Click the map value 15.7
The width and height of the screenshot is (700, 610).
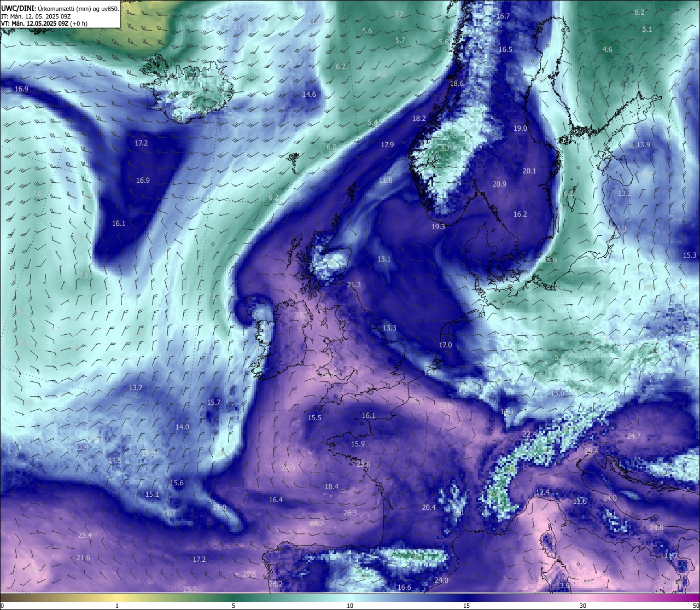[x=214, y=402]
